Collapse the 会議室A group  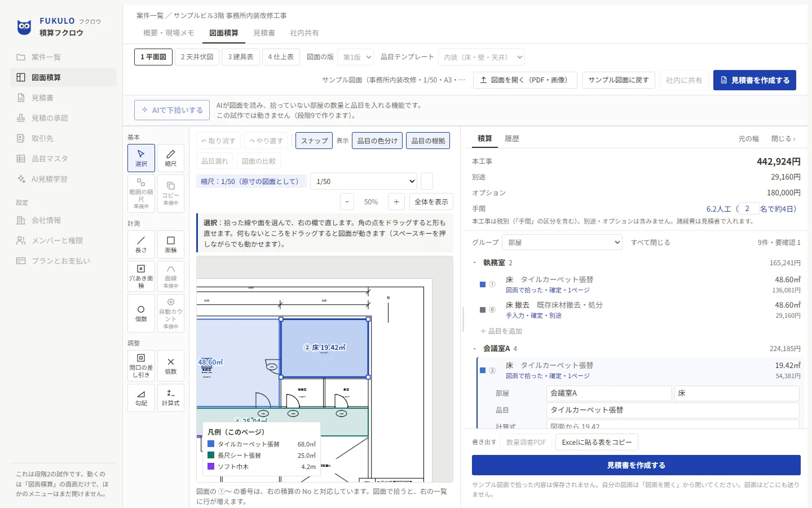click(475, 348)
